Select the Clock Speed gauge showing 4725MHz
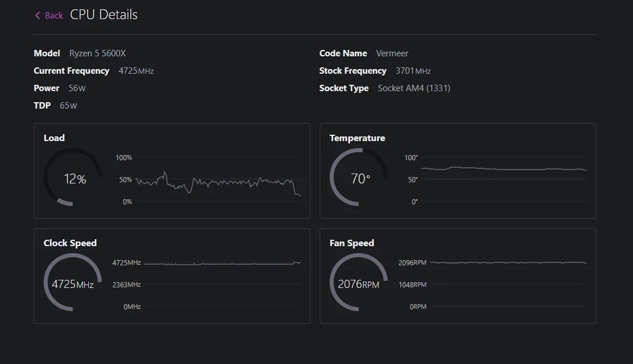The height and width of the screenshot is (364, 633). pos(73,284)
